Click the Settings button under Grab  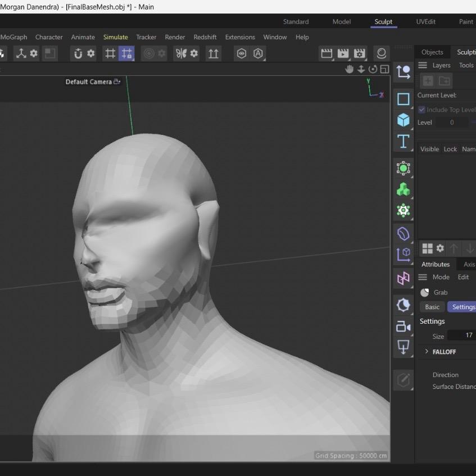click(463, 306)
